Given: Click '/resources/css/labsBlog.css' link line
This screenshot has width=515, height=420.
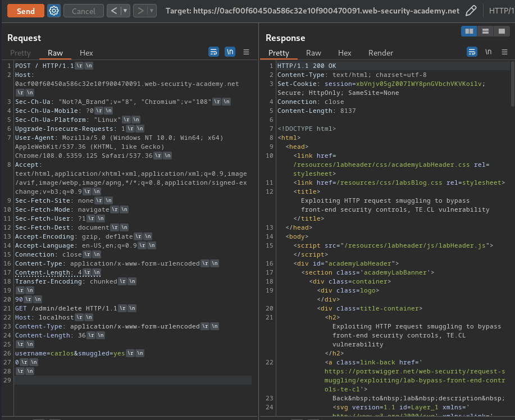Looking at the screenshot, I should click(x=399, y=182).
